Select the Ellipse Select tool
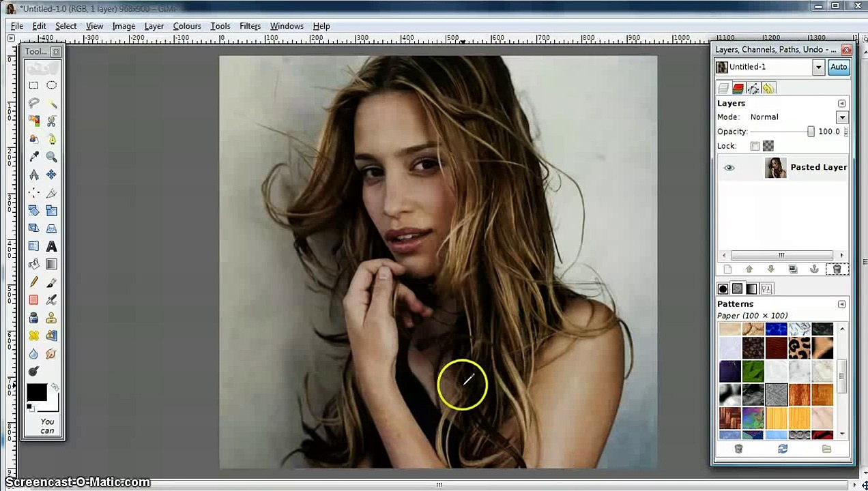 [x=51, y=85]
